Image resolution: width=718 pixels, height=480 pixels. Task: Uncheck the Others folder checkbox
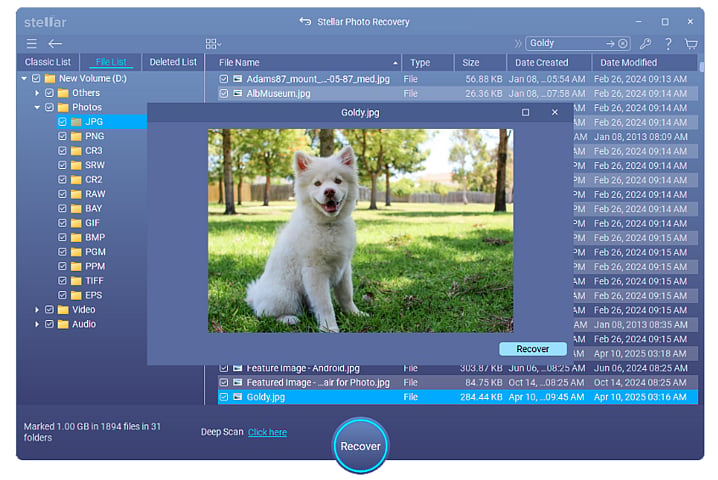point(49,93)
